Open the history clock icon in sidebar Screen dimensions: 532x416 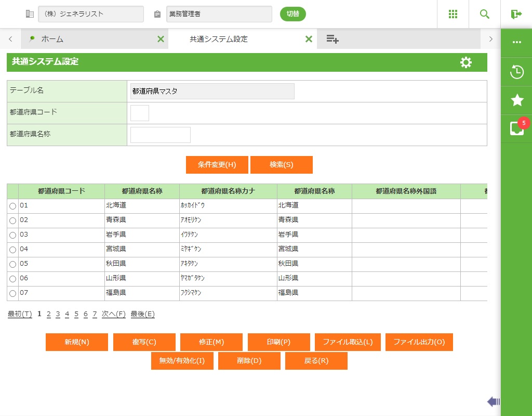tap(516, 72)
